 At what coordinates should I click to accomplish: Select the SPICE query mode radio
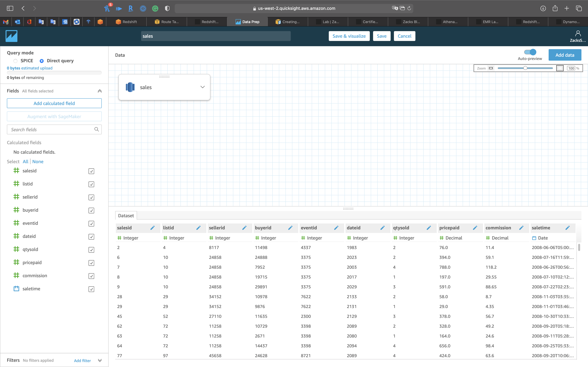pyautogui.click(x=16, y=61)
